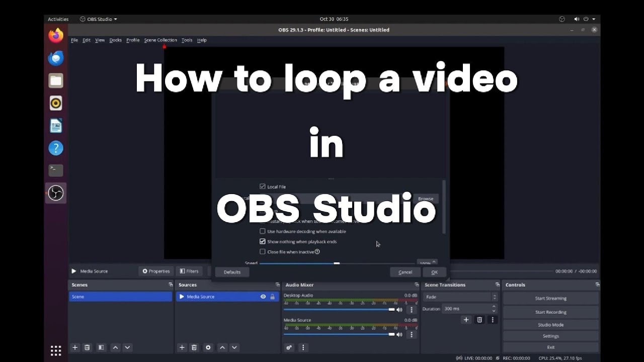The height and width of the screenshot is (362, 644).
Task: Remove scene transition with trash icon
Action: pyautogui.click(x=479, y=320)
